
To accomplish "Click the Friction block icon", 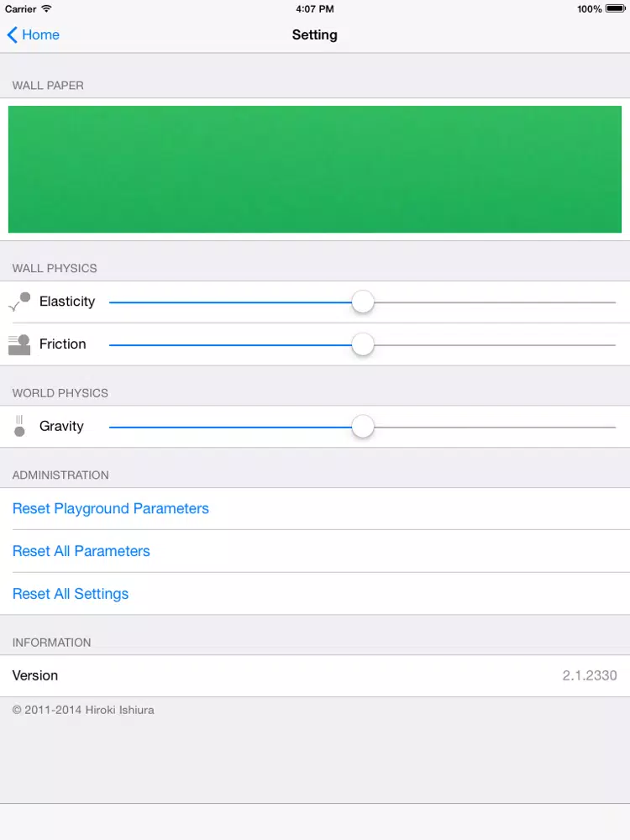I will point(19,344).
